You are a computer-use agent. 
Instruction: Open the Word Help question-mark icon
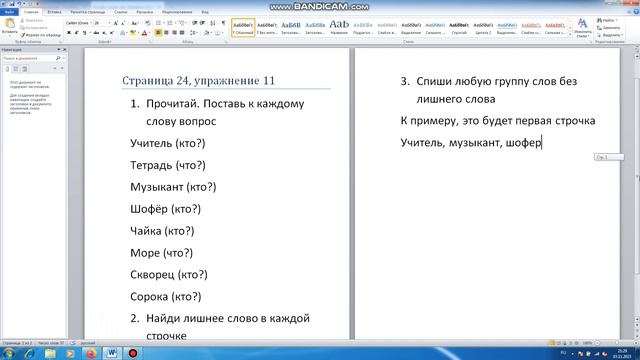point(635,12)
